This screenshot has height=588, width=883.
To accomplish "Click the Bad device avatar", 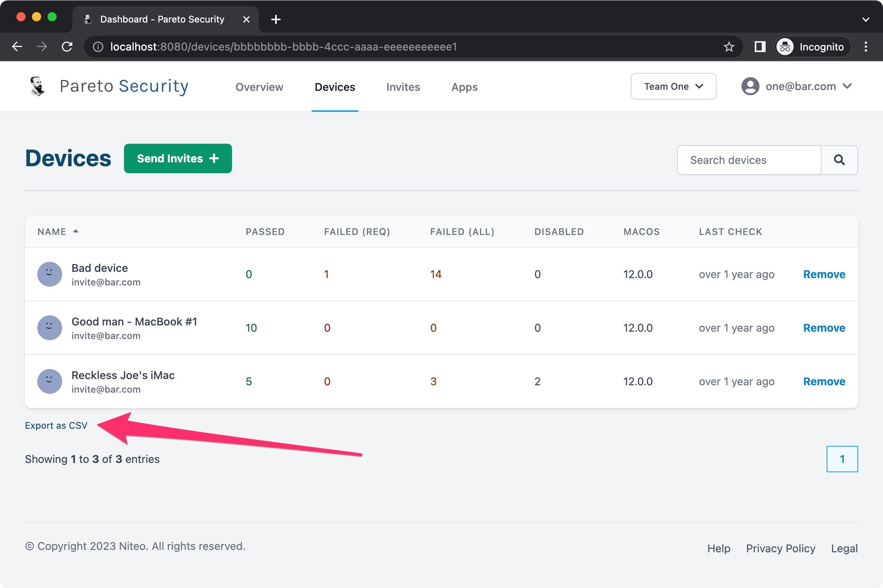I will [x=50, y=274].
